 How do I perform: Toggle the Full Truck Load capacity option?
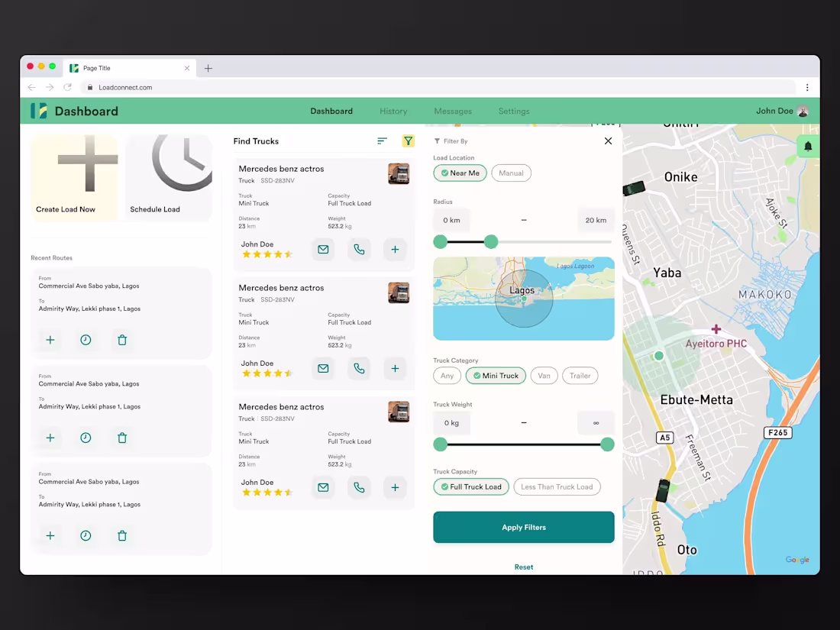470,486
